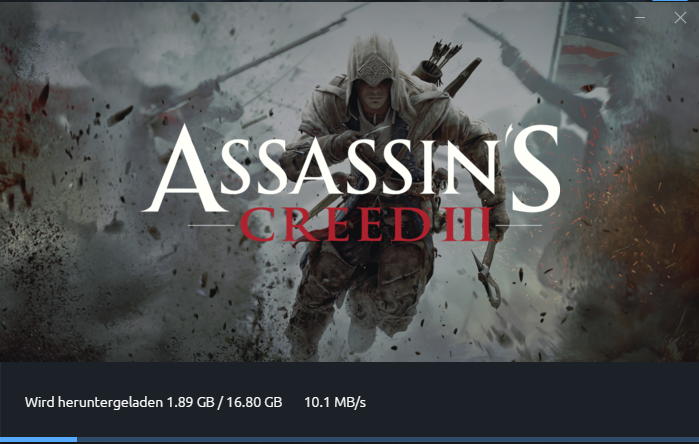The width and height of the screenshot is (699, 444).
Task: Click the large S ending the ASSASSIN'S logo
Action: coord(535,169)
